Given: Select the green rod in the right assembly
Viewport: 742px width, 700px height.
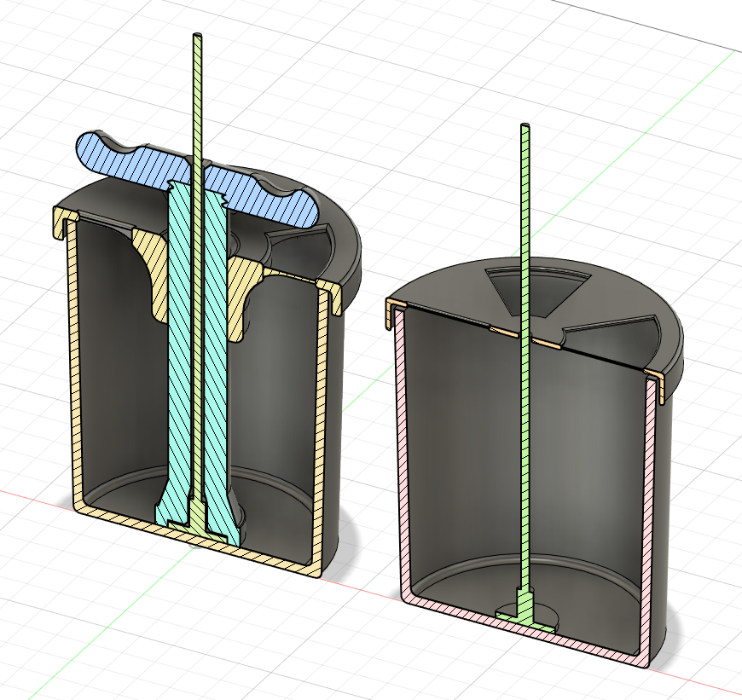Looking at the screenshot, I should (x=525, y=213).
